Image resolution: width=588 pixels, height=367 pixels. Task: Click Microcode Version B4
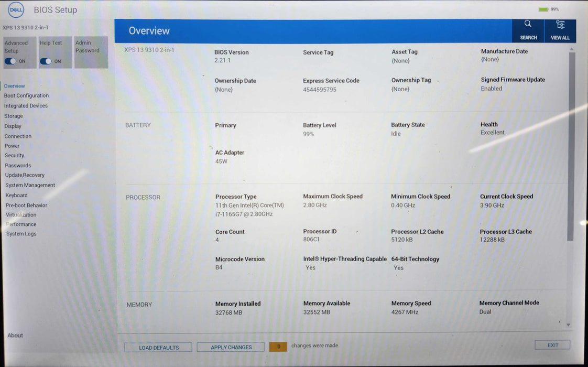pyautogui.click(x=219, y=267)
